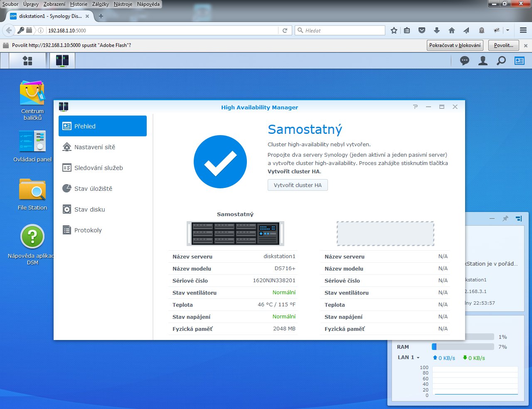The height and width of the screenshot is (409, 532).
Task: Select Nastavení sítě in sidebar
Action: click(x=95, y=147)
